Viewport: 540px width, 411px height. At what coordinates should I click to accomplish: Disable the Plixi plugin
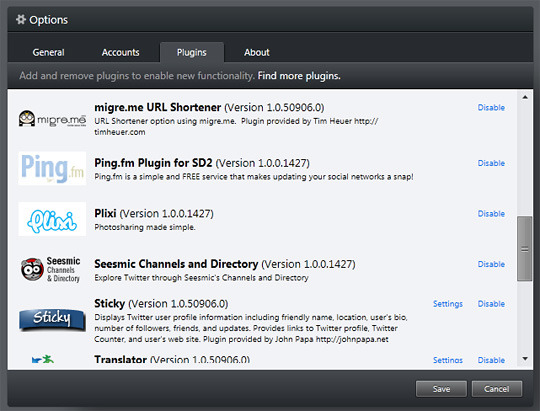point(491,214)
